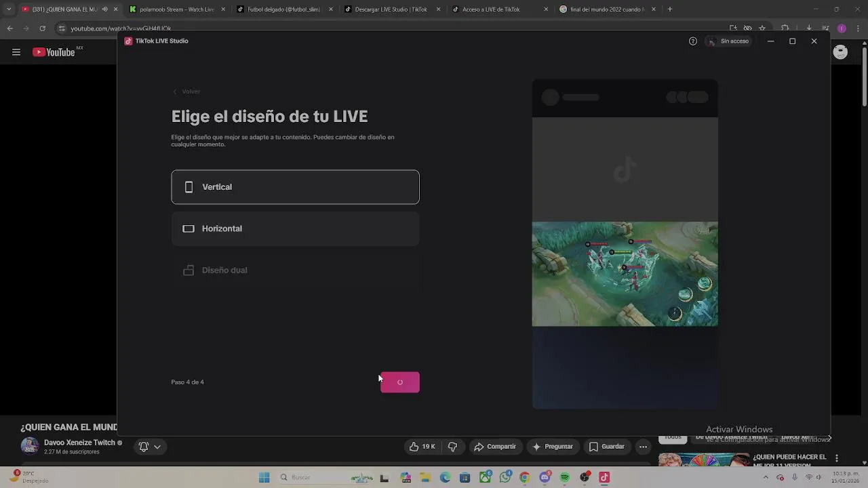Like the video showing 19 K
This screenshot has width=868, height=488.
coord(422,447)
